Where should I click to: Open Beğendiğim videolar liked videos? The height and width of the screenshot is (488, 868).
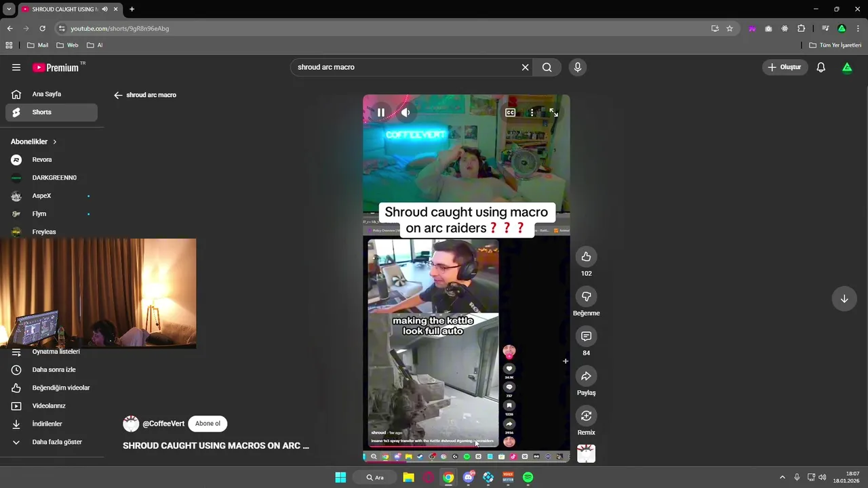pos(52,388)
